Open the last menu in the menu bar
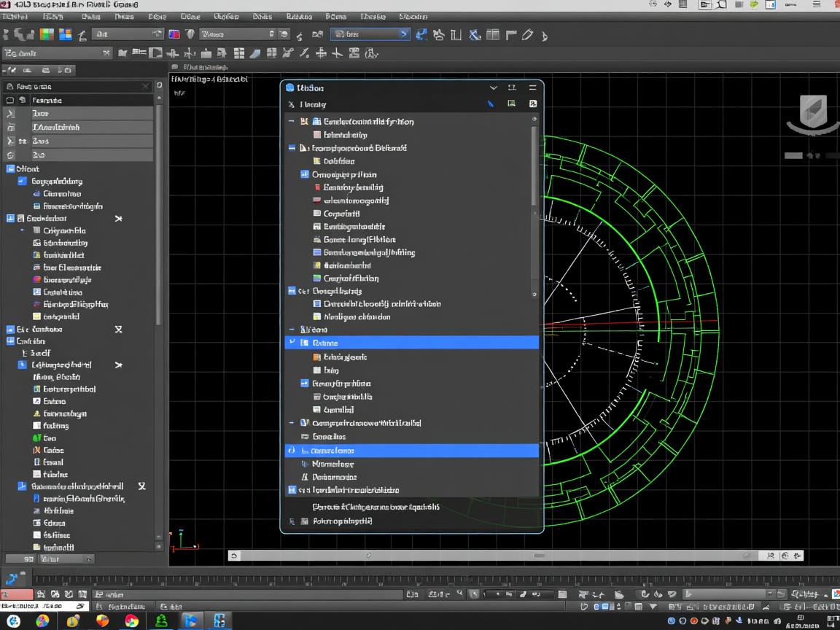The height and width of the screenshot is (630, 840). pyautogui.click(x=413, y=17)
